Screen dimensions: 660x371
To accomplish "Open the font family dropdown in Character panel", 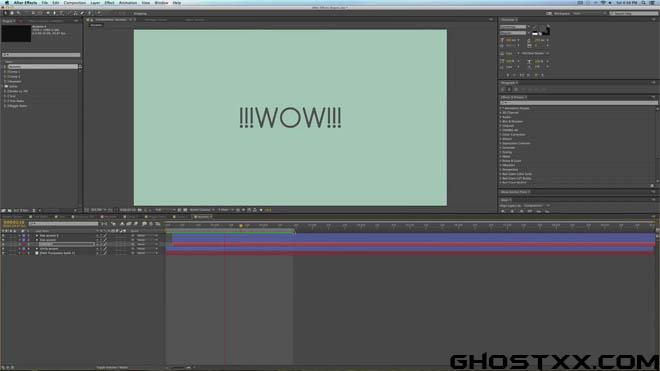I will [513, 27].
